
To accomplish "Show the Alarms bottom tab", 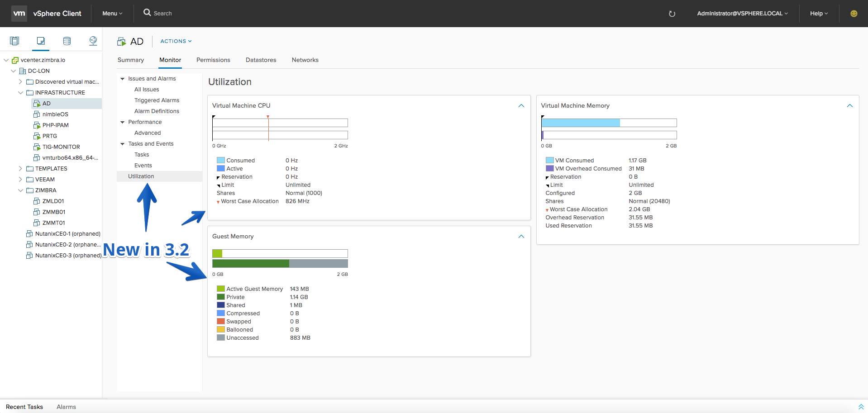I will coord(66,407).
